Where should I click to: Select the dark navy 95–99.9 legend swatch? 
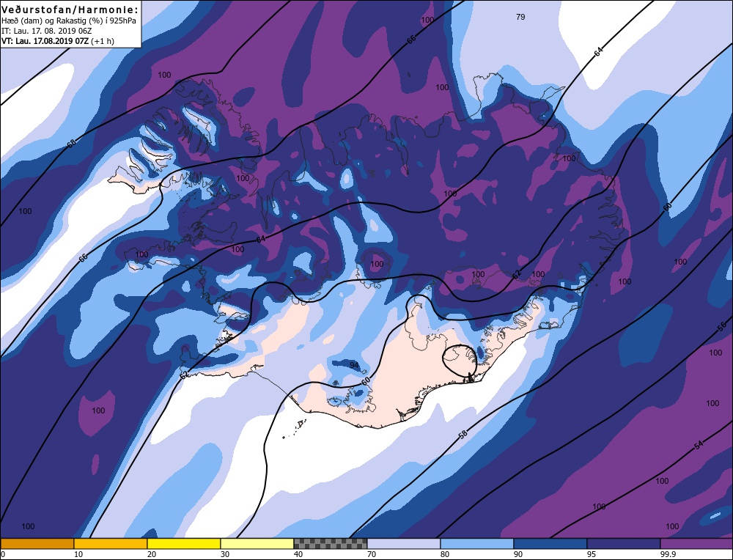coord(623,543)
